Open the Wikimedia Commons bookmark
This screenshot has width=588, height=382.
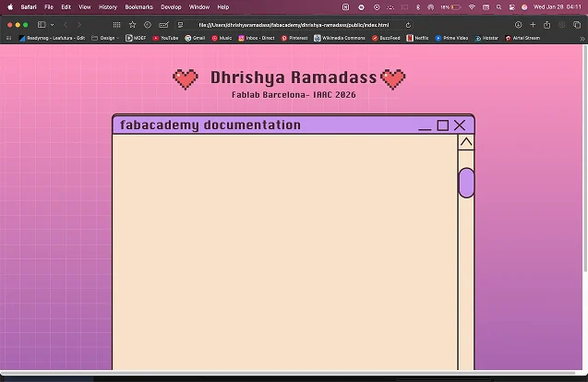tap(340, 38)
